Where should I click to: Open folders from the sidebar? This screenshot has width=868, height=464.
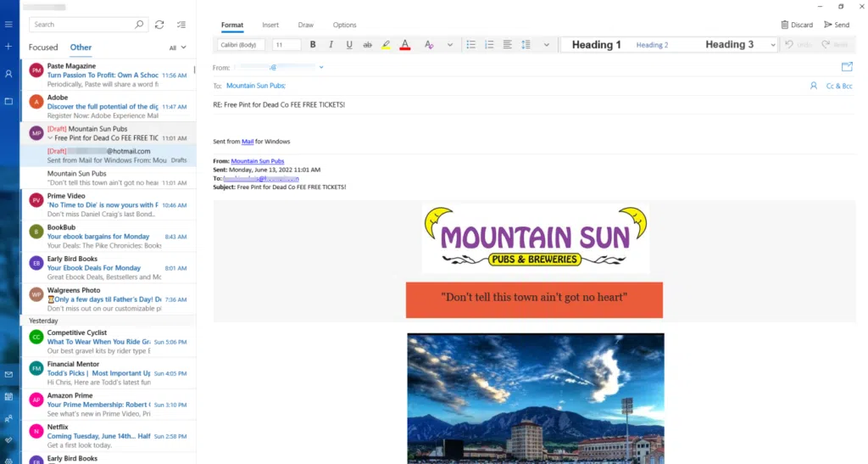8,101
